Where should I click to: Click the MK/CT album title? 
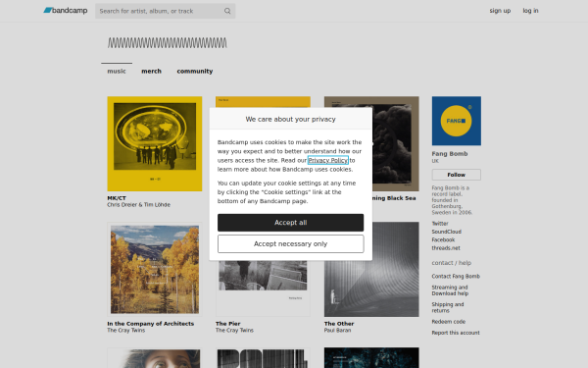point(117,198)
